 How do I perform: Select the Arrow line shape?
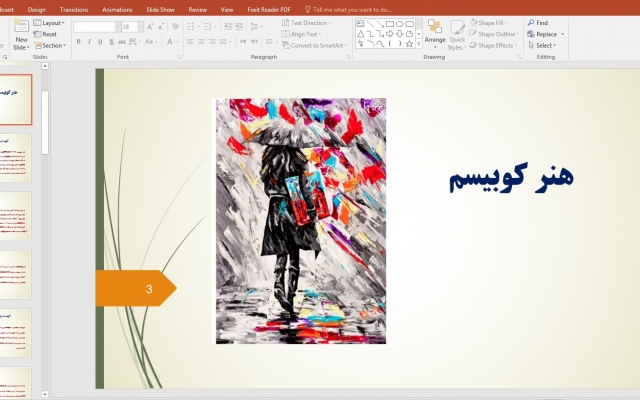pyautogui.click(x=380, y=24)
